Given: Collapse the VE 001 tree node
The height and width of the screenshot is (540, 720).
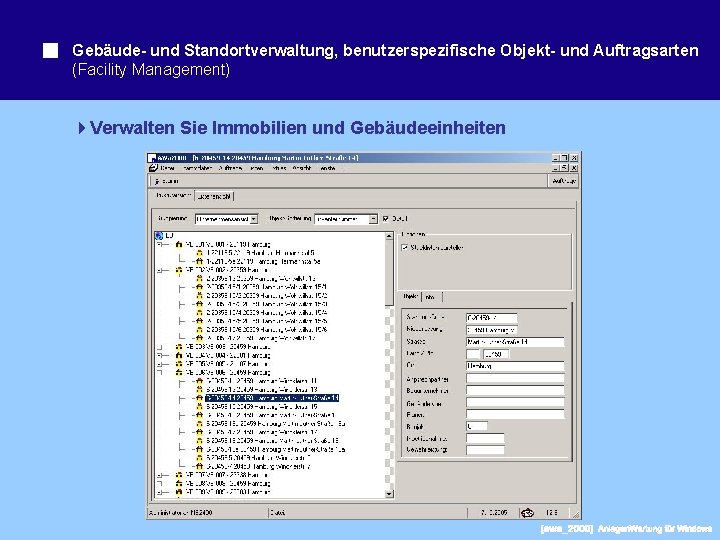Looking at the screenshot, I should point(160,244).
